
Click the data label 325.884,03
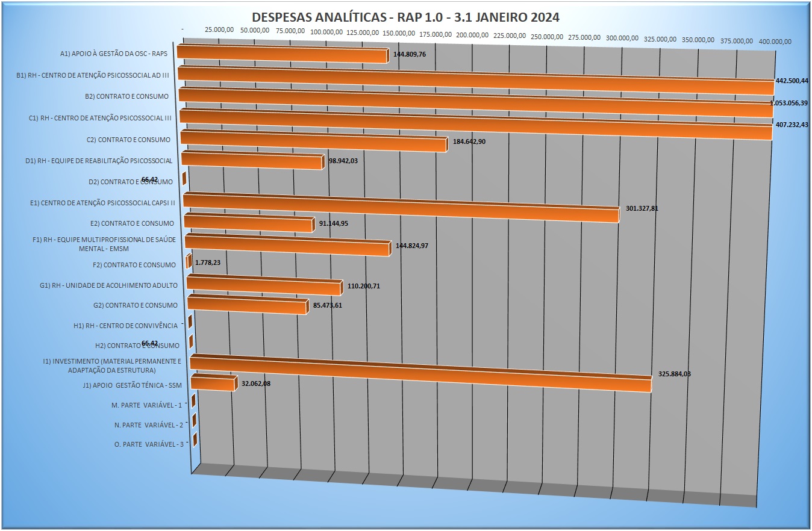[674, 374]
